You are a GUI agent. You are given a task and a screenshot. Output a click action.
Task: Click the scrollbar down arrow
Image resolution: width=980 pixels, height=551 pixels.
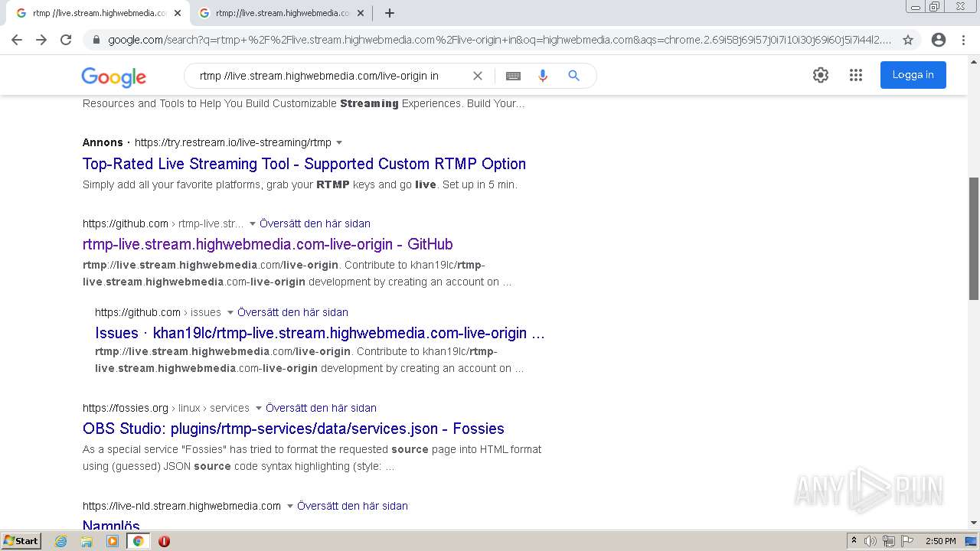[x=974, y=523]
